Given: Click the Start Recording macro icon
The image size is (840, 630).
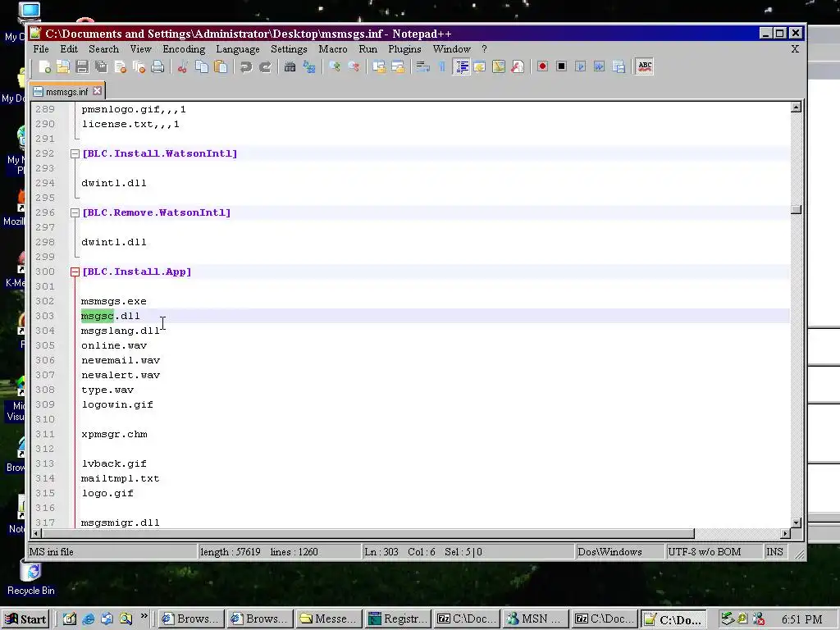Looking at the screenshot, I should pos(542,67).
